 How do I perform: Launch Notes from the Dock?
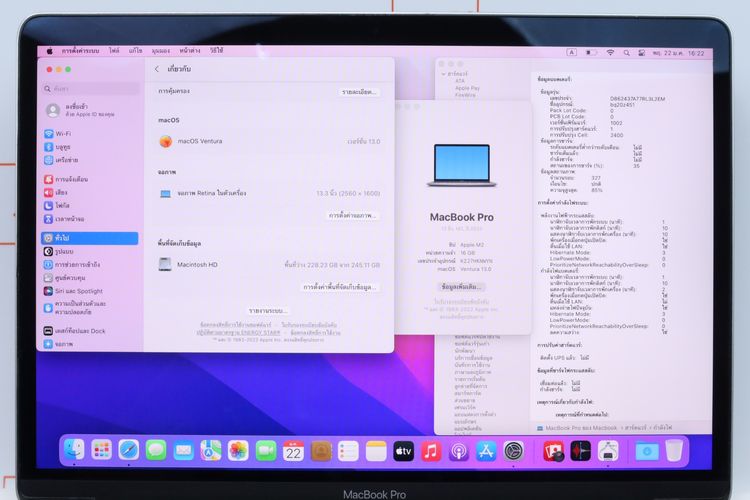tap(376, 450)
